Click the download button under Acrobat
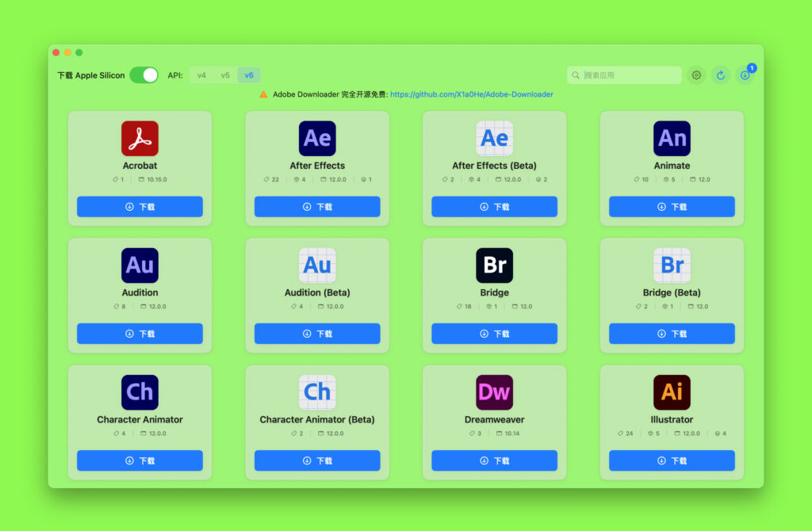This screenshot has width=812, height=531. (140, 207)
